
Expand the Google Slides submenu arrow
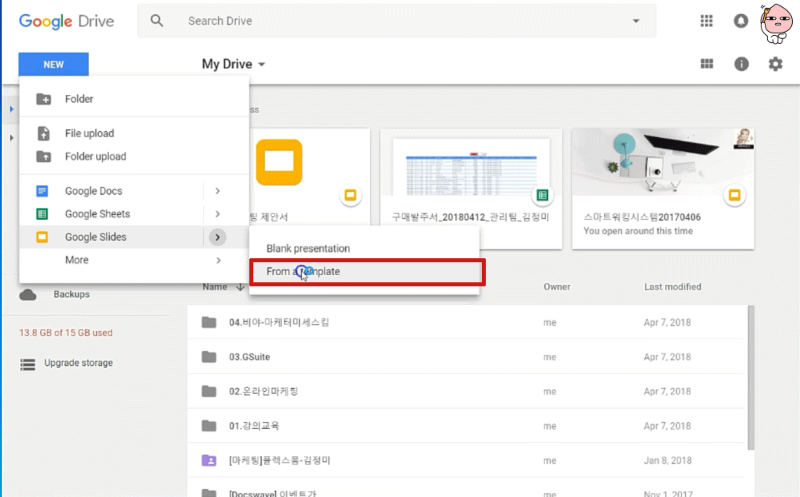(x=217, y=237)
